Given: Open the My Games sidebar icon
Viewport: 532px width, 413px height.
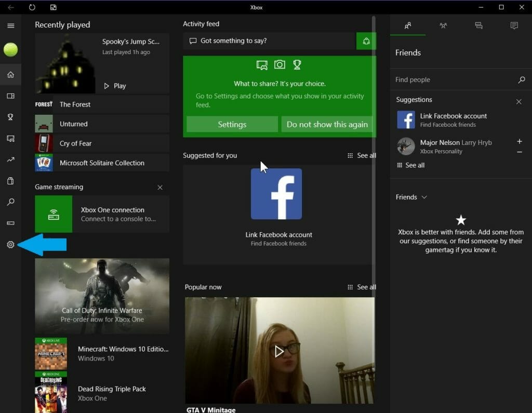Looking at the screenshot, I should tap(10, 96).
